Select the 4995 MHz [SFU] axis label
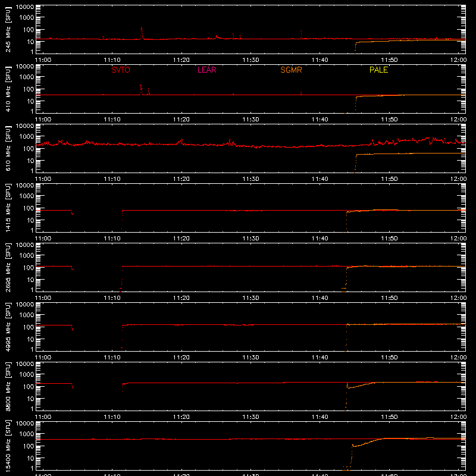Screen dimensions: 476x476 [8, 327]
